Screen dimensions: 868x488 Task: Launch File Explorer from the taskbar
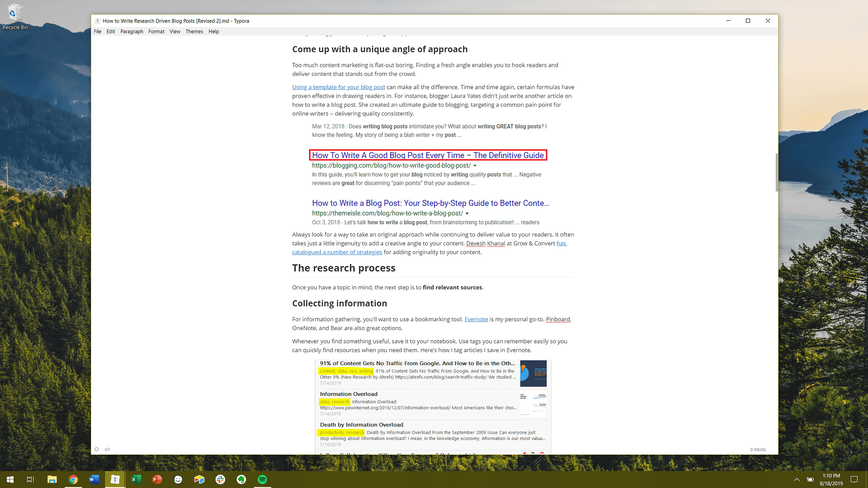[52, 479]
